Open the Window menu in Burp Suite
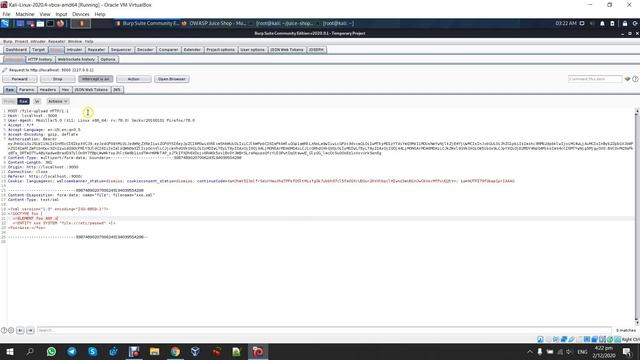The width and height of the screenshot is (640, 360). pyautogui.click(x=75, y=41)
